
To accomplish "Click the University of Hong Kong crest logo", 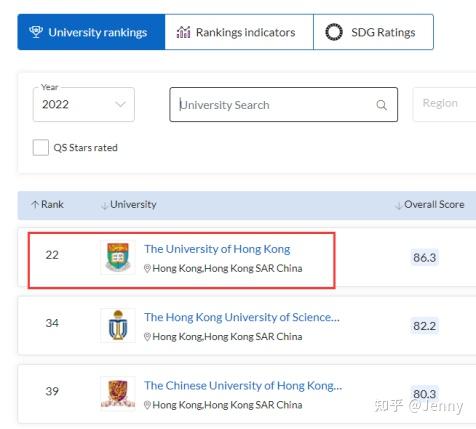I will click(118, 257).
